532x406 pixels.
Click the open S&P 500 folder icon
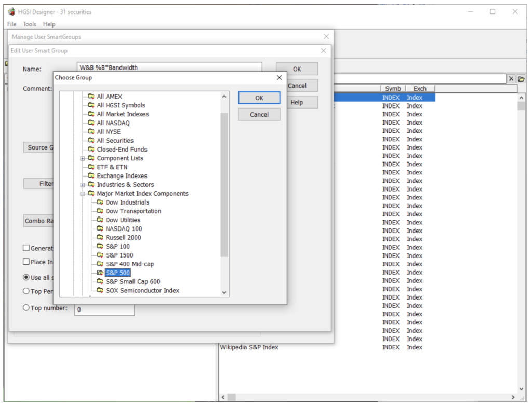(100, 273)
